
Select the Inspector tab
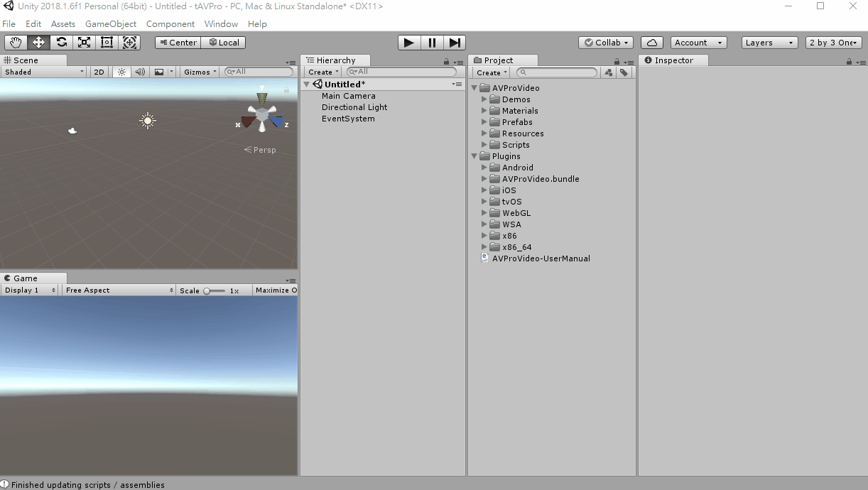[673, 60]
